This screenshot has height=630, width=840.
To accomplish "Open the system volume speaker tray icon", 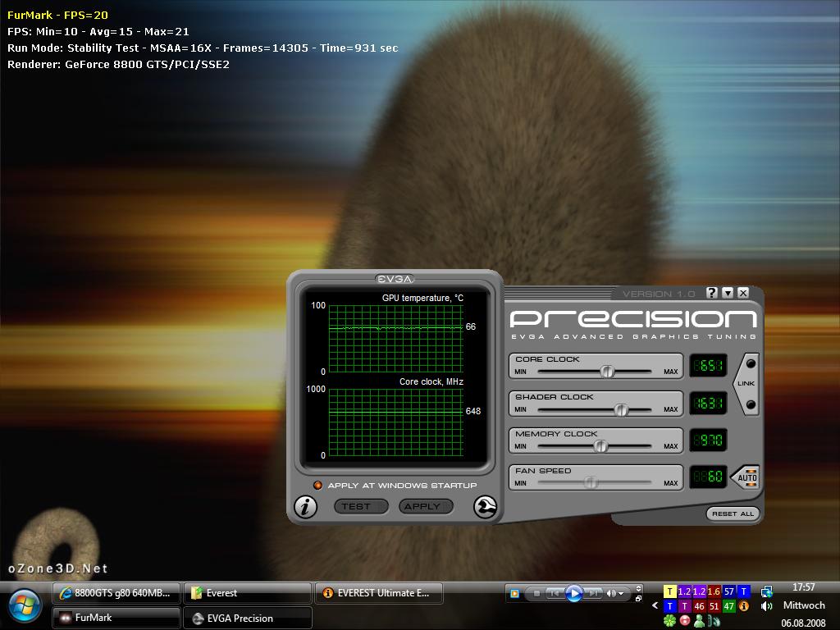I will 766,606.
